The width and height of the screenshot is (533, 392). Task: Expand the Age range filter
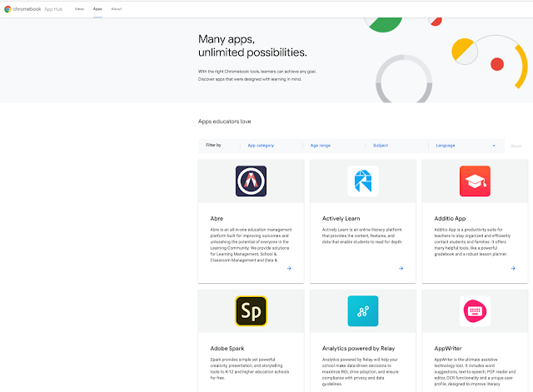(333, 146)
